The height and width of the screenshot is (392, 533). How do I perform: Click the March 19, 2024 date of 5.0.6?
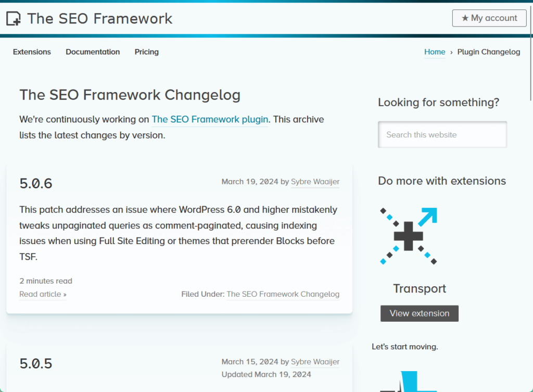point(250,182)
